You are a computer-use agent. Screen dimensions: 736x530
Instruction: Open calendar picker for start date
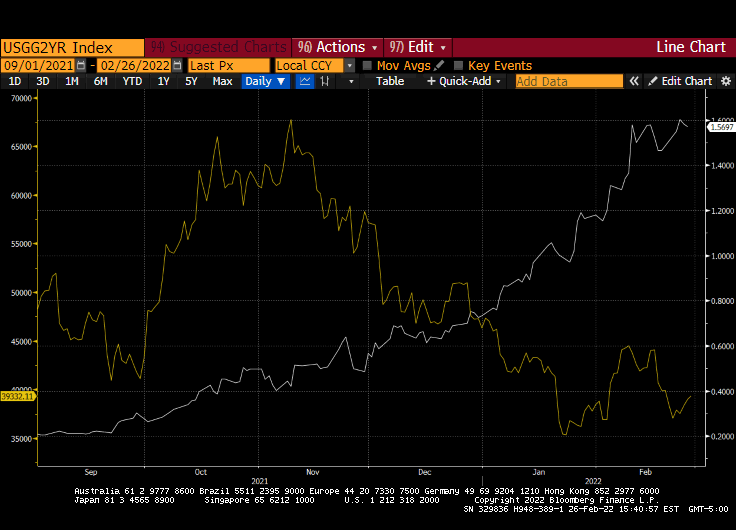81,65
